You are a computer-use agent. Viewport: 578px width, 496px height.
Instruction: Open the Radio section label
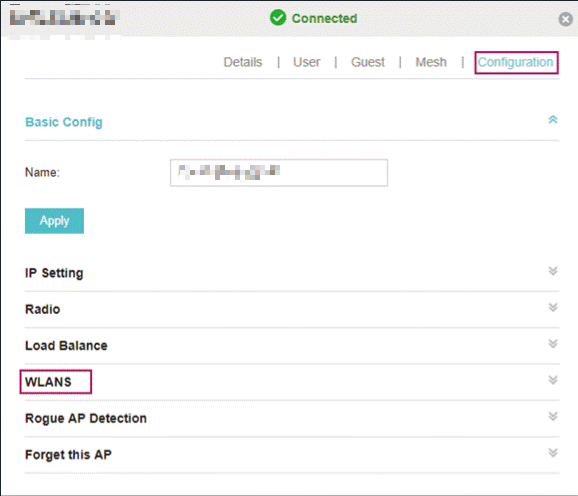[42, 309]
